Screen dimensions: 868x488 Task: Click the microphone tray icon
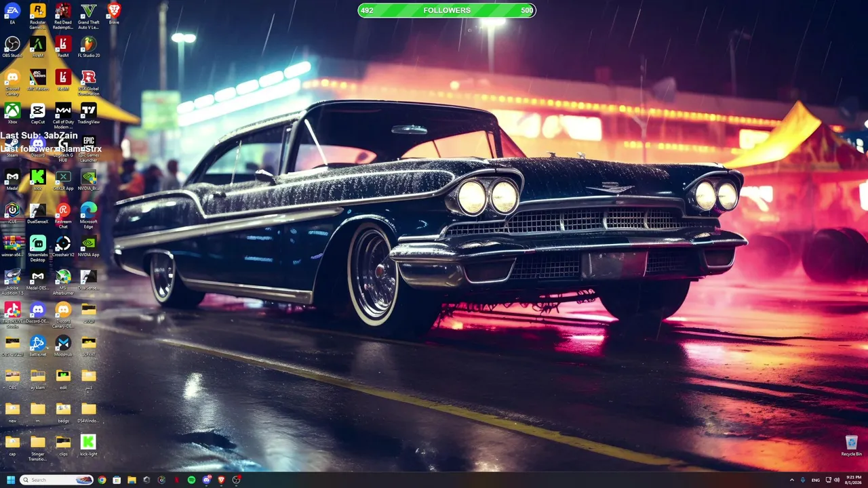click(x=803, y=480)
